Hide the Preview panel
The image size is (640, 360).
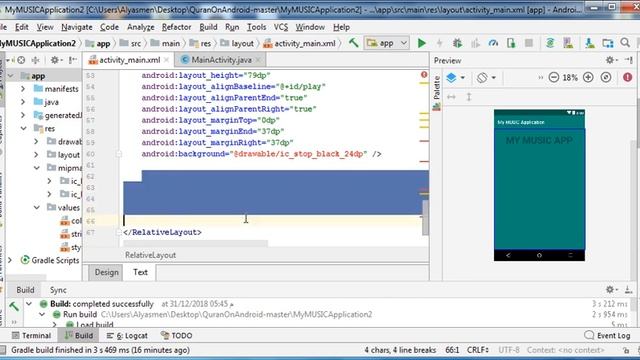click(x=629, y=60)
